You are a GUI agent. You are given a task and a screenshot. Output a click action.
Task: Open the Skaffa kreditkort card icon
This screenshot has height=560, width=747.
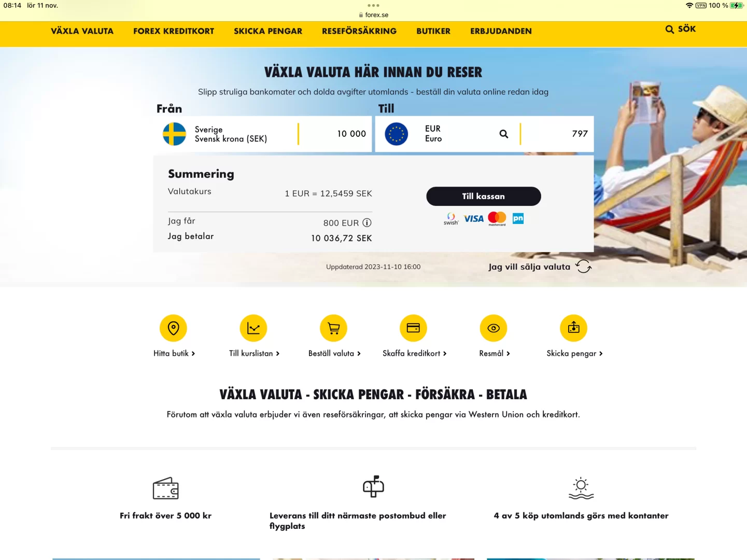point(414,328)
